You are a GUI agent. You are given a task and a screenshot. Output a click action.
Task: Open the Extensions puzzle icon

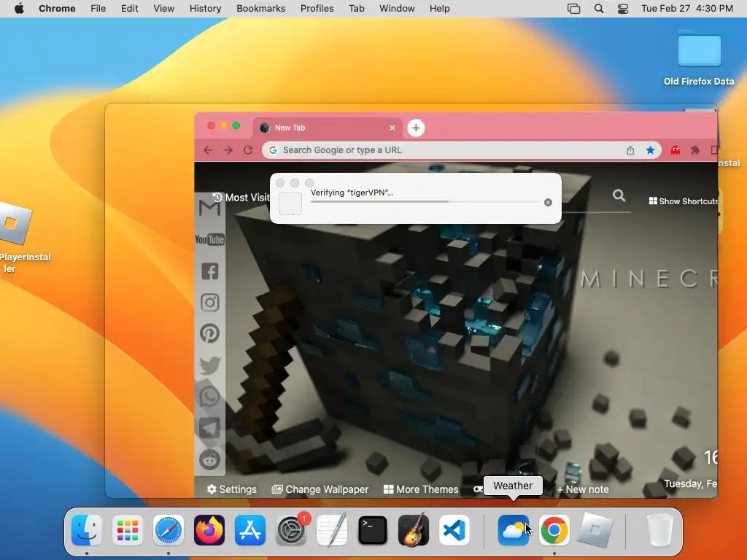(695, 150)
